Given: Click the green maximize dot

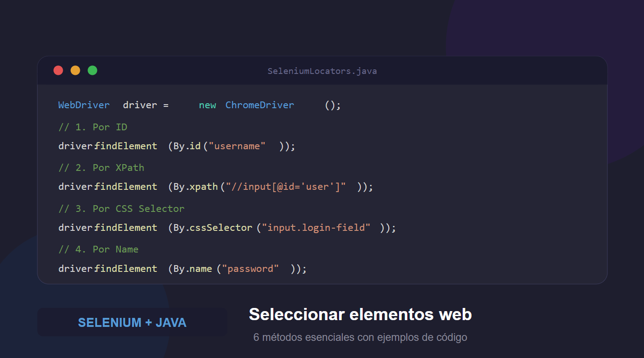Looking at the screenshot, I should point(92,70).
